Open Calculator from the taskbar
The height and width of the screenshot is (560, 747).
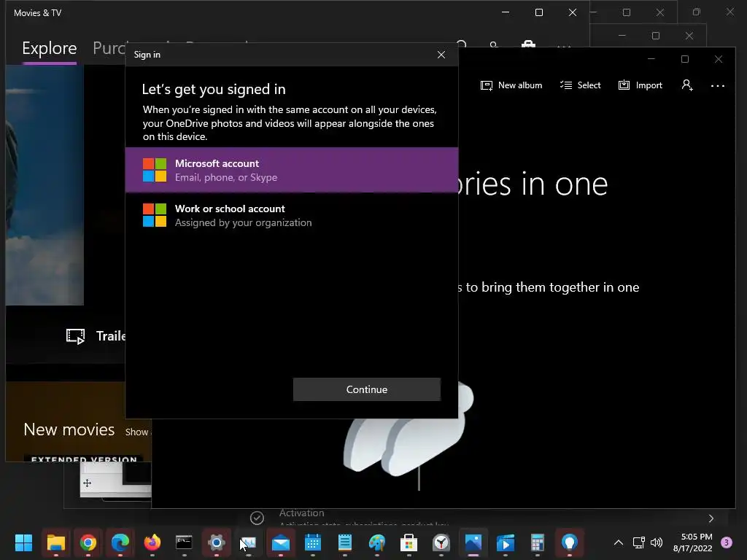pos(538,542)
